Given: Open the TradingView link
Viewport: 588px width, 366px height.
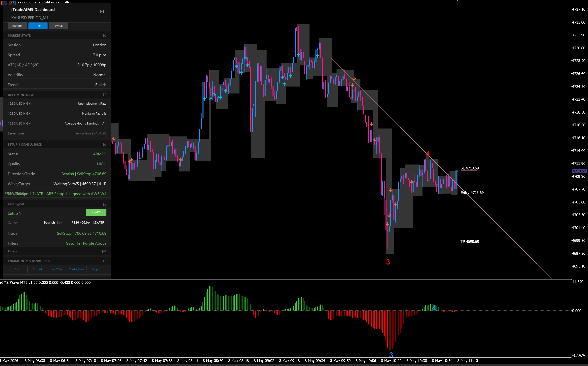Looking at the screenshot, I should point(77,269).
